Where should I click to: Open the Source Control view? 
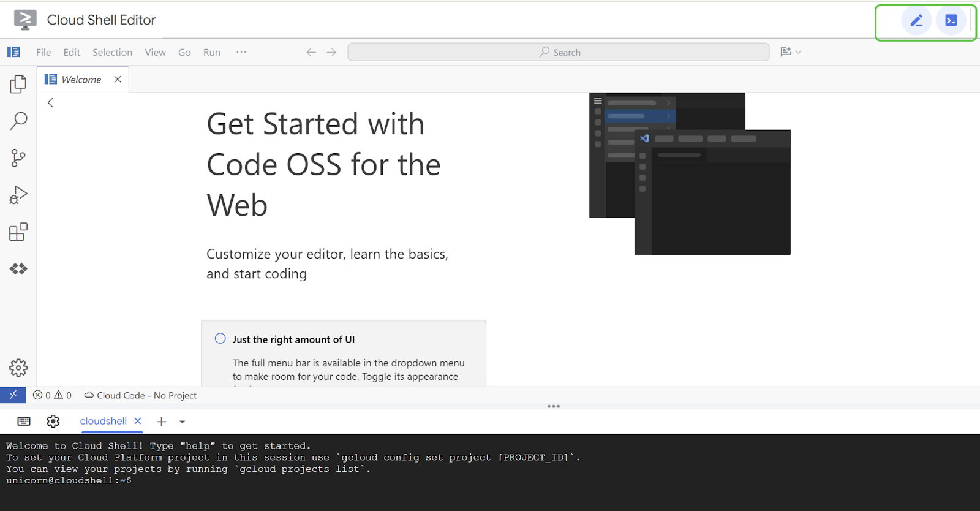pyautogui.click(x=18, y=158)
